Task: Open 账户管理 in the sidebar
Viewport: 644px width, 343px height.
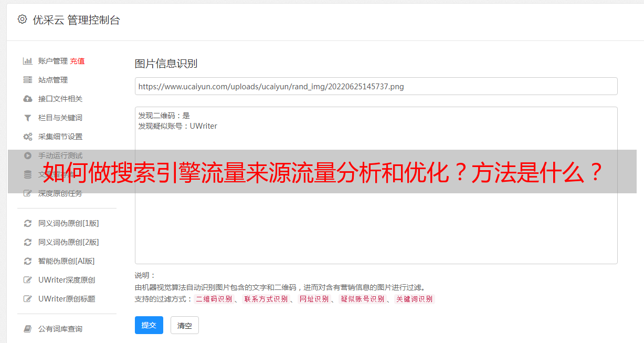Action: 53,61
